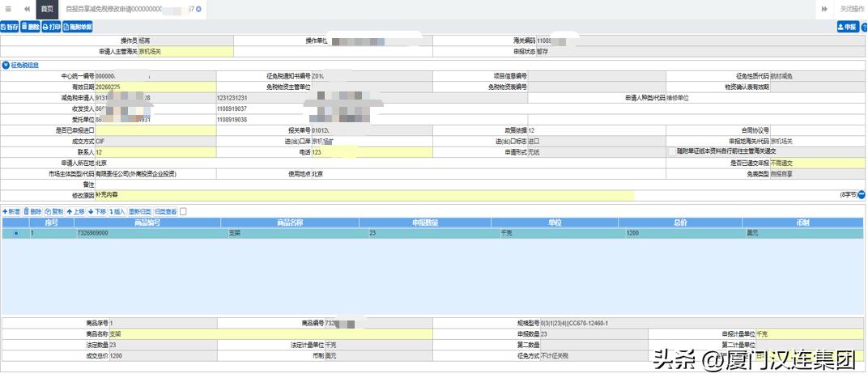This screenshot has height=382, width=868.
Task: Click the goods list 删除 button
Action: (32, 211)
